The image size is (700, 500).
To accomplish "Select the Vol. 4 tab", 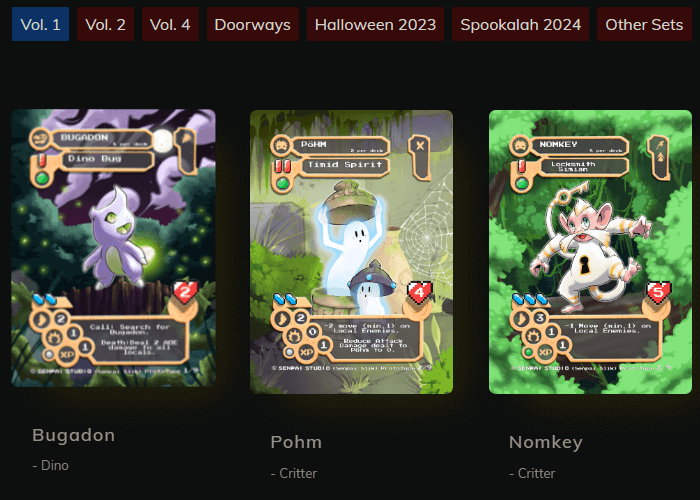I will (x=170, y=24).
